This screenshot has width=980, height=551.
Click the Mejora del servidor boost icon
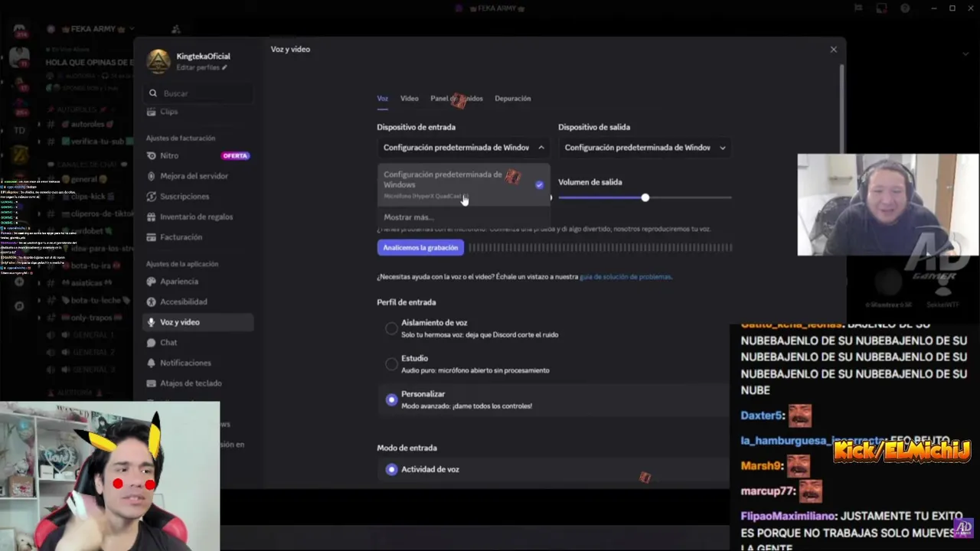tap(152, 176)
